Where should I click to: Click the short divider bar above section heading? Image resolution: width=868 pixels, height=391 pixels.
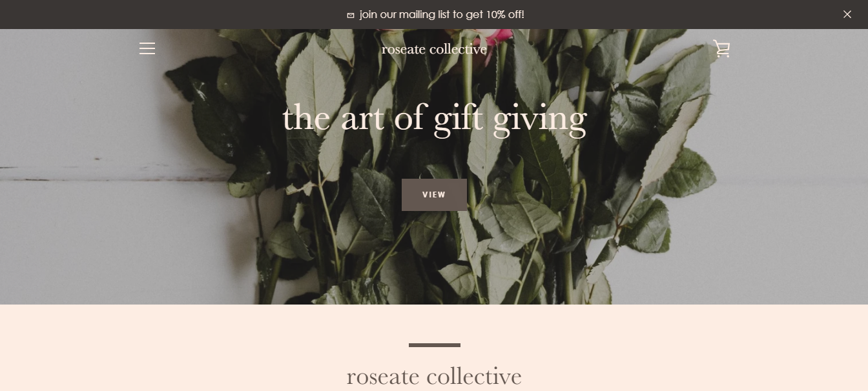[435, 345]
